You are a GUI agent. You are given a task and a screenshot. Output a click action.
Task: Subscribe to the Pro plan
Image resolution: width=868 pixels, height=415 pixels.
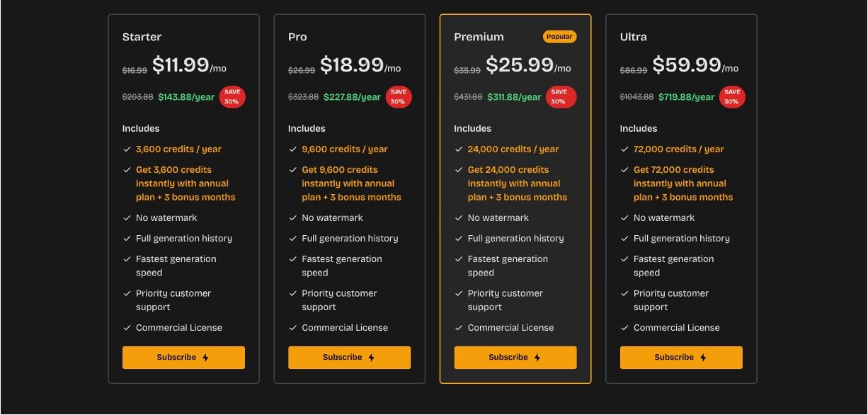[349, 358]
